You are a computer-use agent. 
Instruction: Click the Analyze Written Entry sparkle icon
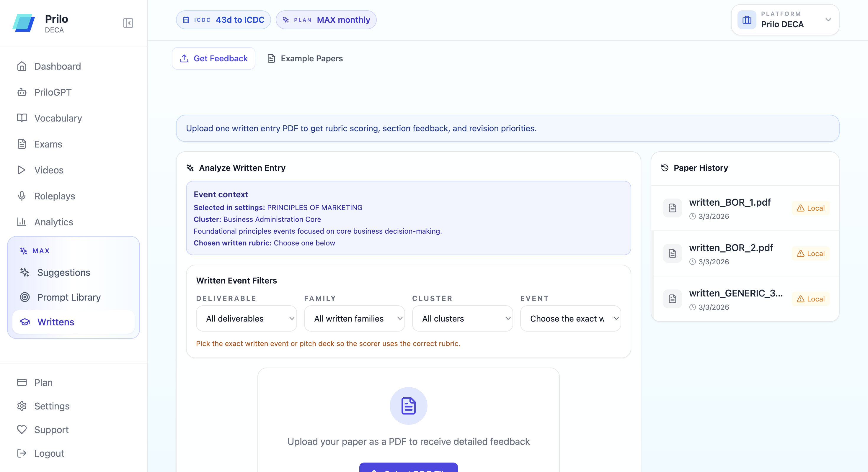click(190, 168)
